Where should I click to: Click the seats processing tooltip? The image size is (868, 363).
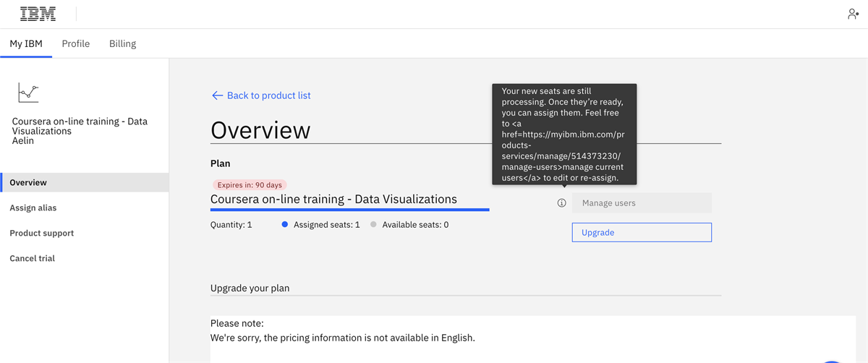(564, 134)
